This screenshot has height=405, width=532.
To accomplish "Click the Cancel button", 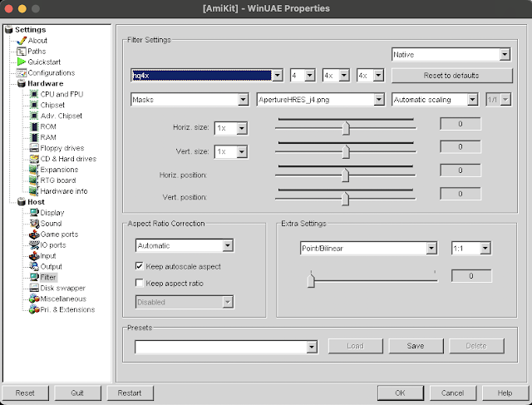I will coord(452,393).
